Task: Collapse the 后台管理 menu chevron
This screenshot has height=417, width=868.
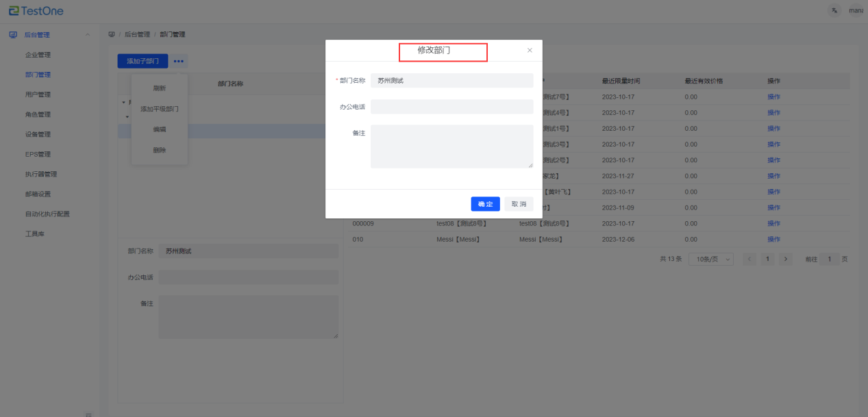Action: click(x=87, y=35)
